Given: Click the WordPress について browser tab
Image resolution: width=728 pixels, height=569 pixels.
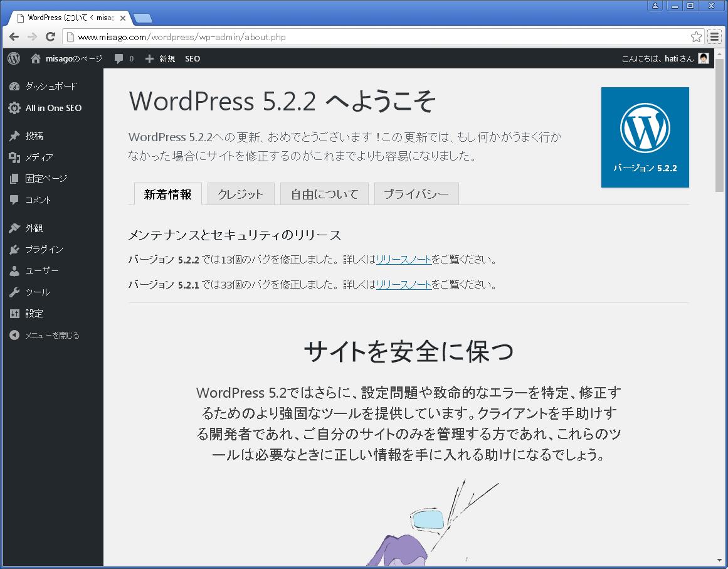Looking at the screenshot, I should pos(70,18).
